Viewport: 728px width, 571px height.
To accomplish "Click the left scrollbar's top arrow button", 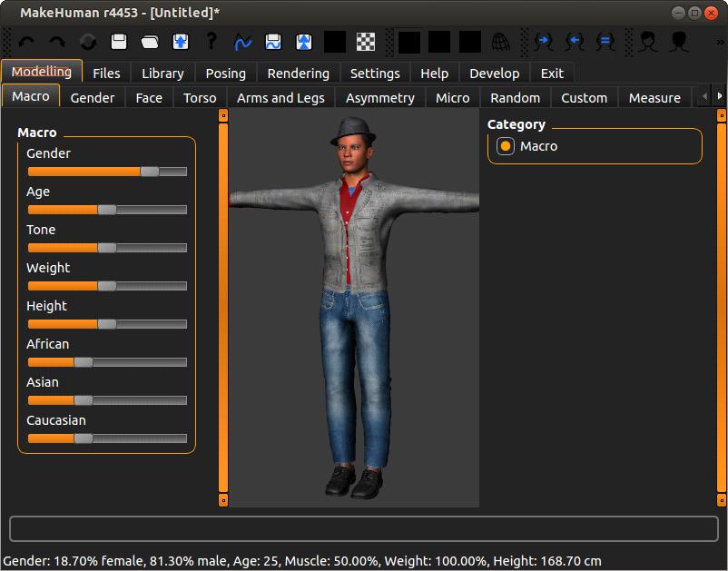I will point(223,115).
